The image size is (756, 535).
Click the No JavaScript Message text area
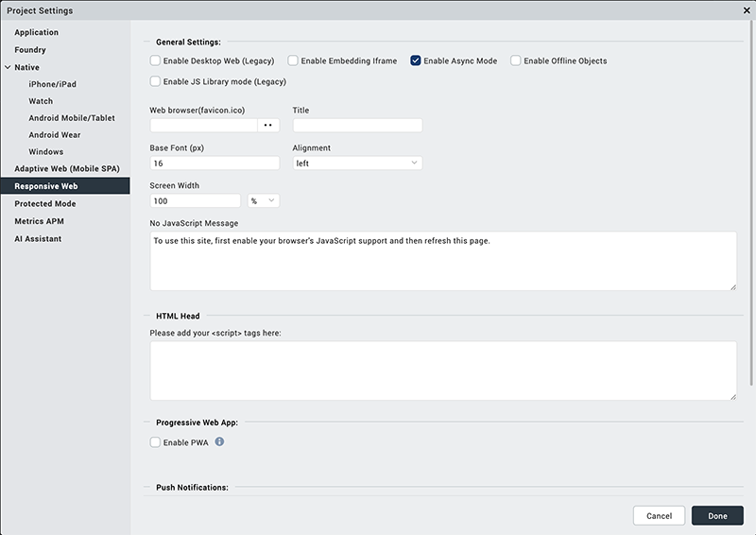[442, 260]
